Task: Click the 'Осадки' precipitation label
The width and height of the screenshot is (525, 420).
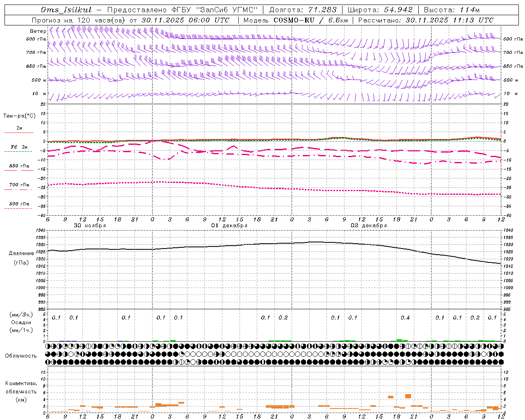Action: (21, 322)
